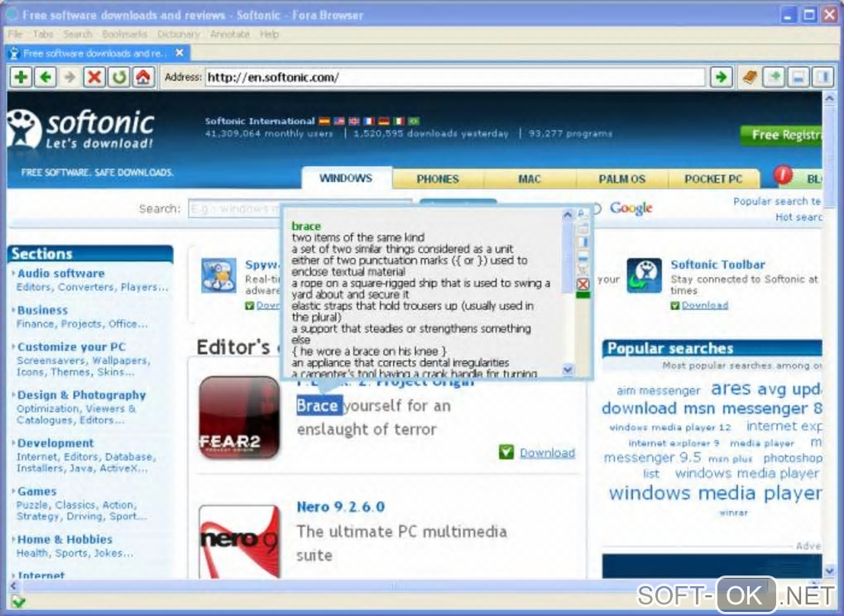Open the Tabs menu

click(42, 34)
